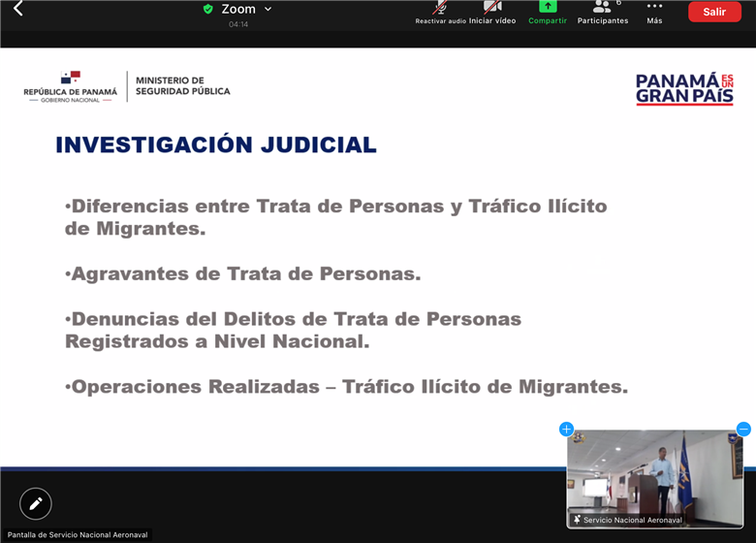The height and width of the screenshot is (543, 756).
Task: Click the green Compartir share button
Action: tap(548, 13)
